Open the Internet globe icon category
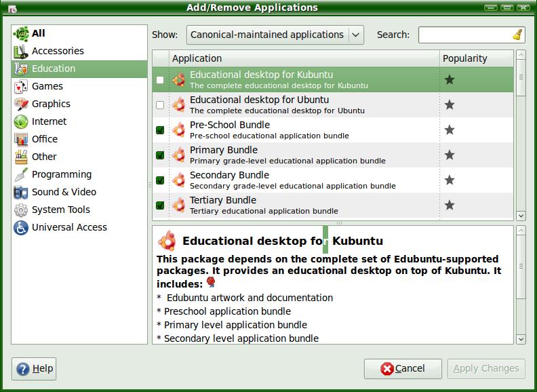The height and width of the screenshot is (392, 537). point(21,121)
